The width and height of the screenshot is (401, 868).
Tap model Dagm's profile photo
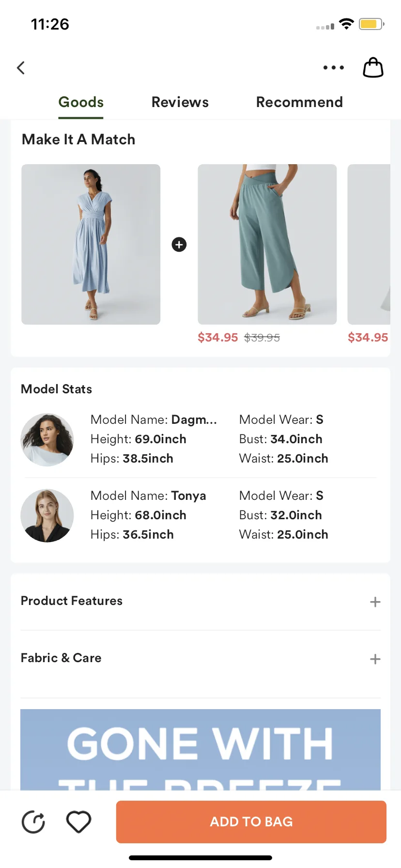47,440
